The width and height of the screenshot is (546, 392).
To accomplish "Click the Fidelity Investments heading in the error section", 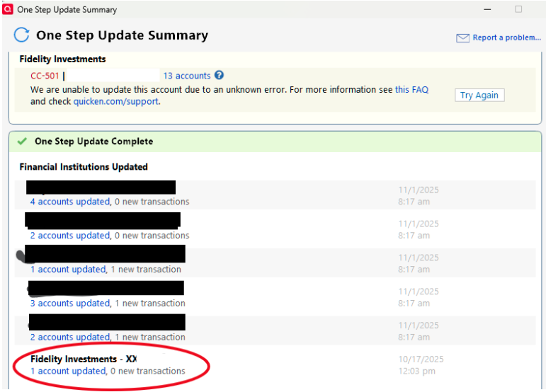I will point(62,59).
